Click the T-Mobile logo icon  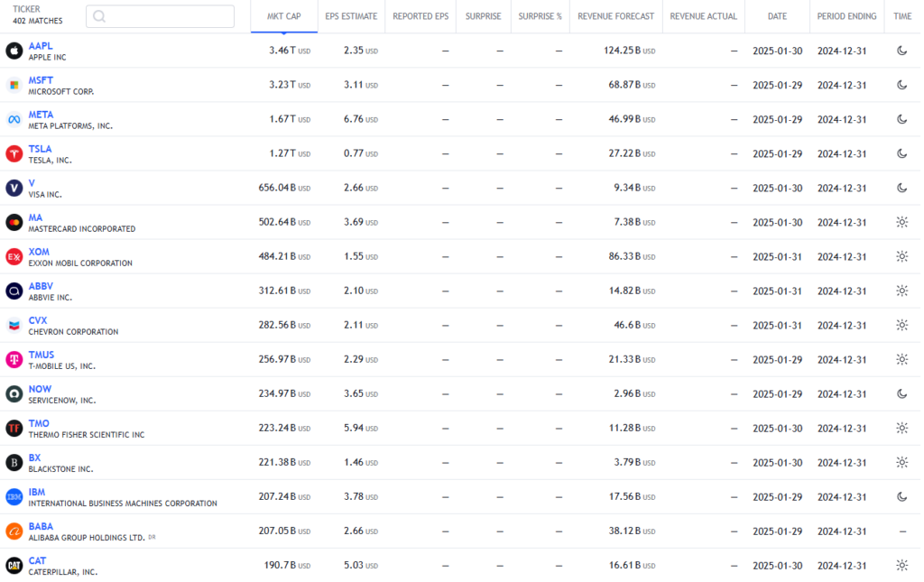(x=14, y=360)
